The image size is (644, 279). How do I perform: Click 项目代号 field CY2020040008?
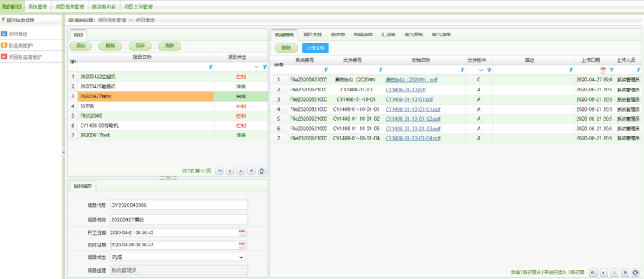[x=179, y=205]
